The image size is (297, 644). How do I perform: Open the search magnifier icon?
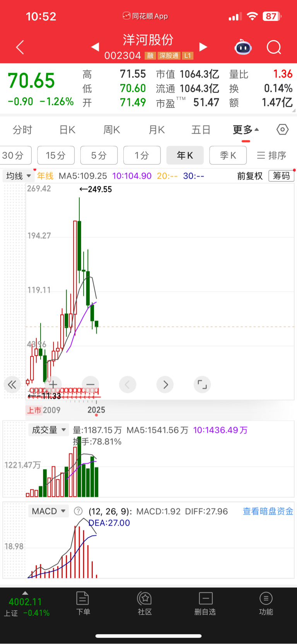pos(274,47)
